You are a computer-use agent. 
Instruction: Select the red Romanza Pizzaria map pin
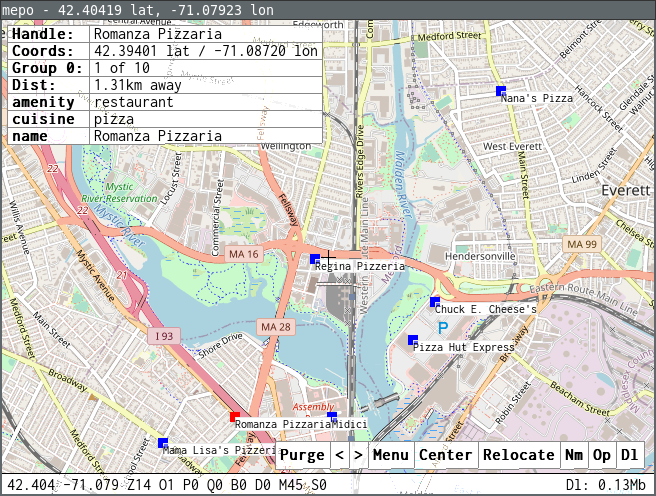(235, 417)
